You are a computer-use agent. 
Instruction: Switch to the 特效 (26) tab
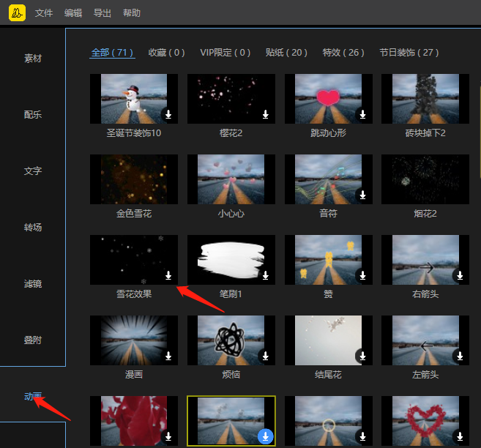[x=343, y=53]
